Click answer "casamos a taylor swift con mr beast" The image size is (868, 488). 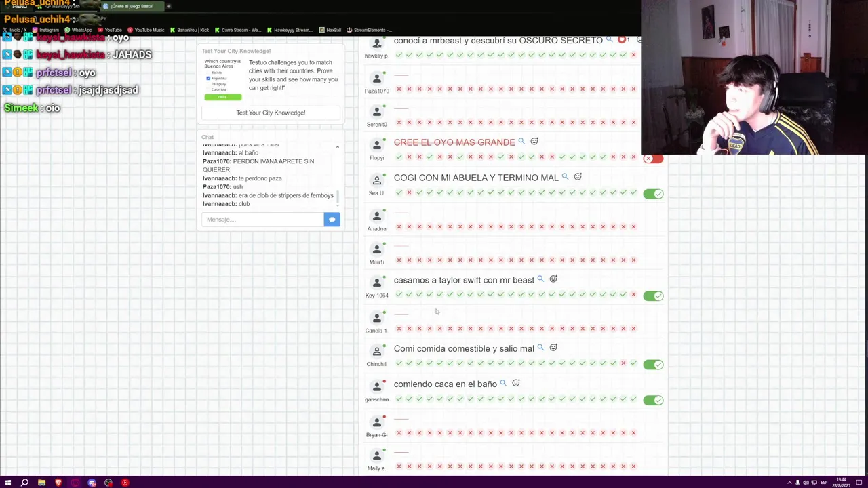[464, 280]
